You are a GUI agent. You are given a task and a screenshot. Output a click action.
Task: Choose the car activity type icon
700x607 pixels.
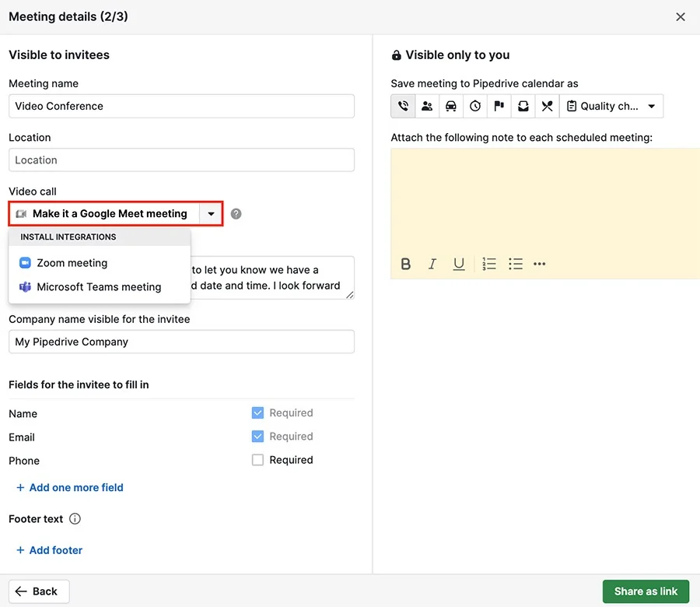[451, 107]
